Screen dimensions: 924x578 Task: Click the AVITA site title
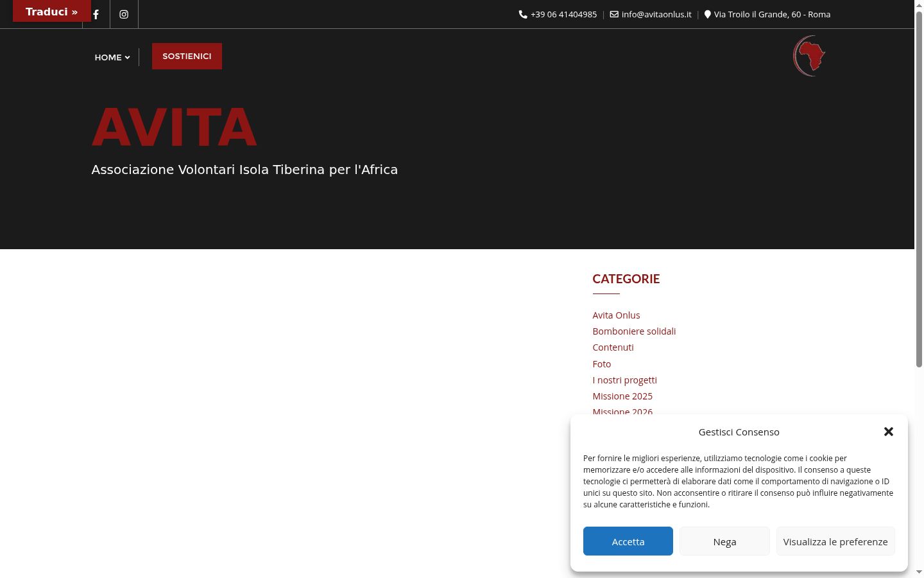point(175,127)
